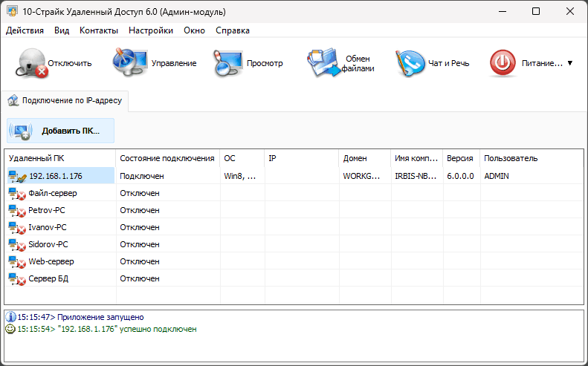The image size is (588, 366).
Task: Choose Сервер БД from the list
Action: click(x=49, y=278)
